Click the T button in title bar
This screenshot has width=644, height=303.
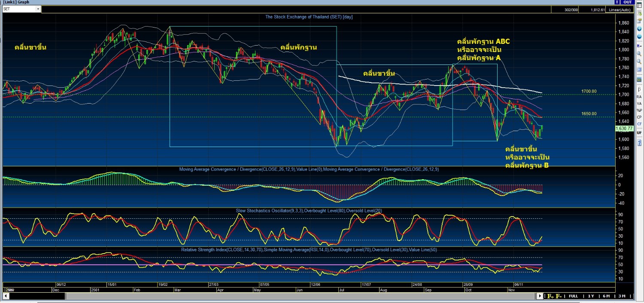(617, 2)
